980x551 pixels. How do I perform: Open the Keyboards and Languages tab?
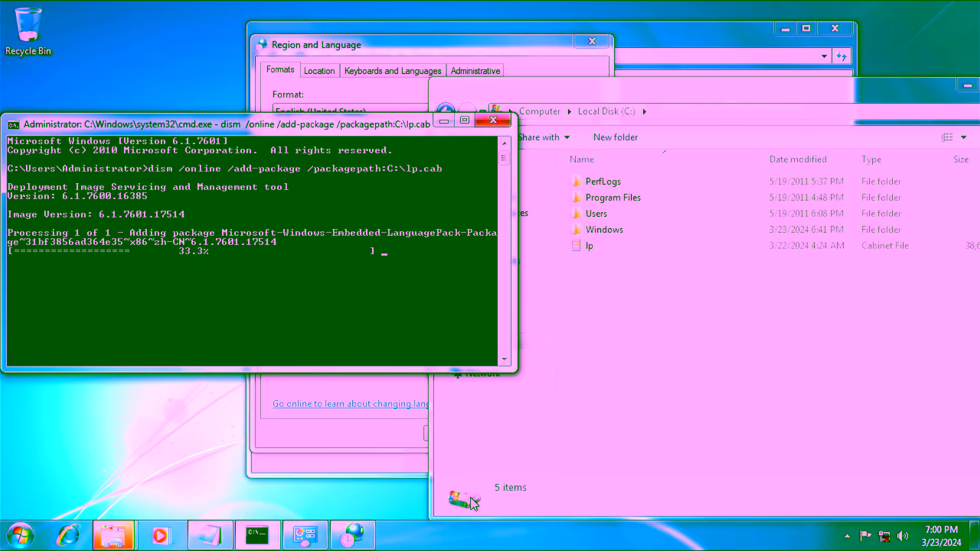coord(393,71)
